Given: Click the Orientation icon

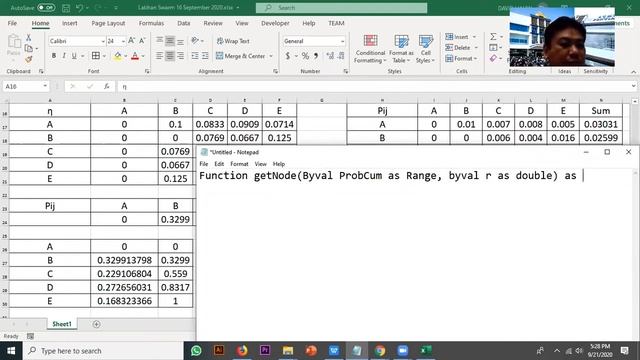Looking at the screenshot, I should coord(195,40).
